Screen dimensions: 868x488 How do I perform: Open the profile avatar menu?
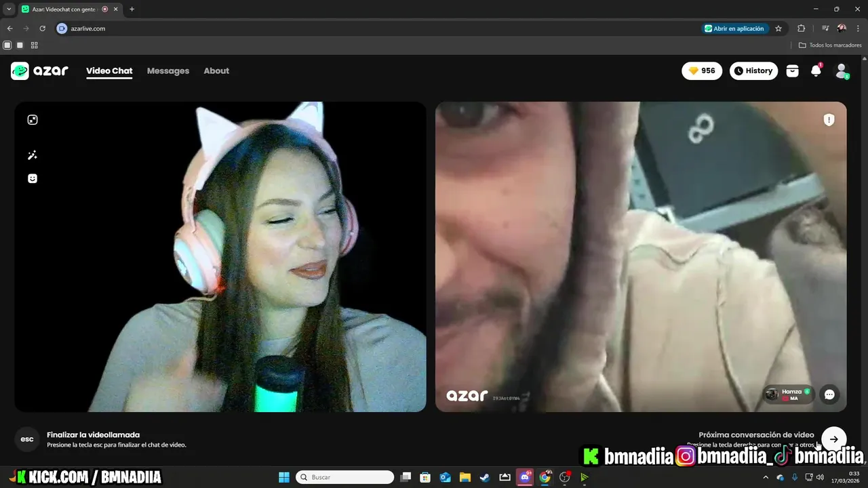tap(842, 70)
